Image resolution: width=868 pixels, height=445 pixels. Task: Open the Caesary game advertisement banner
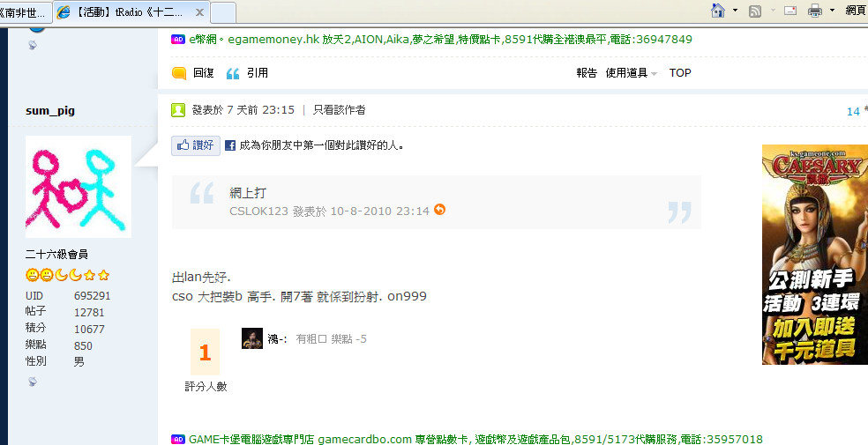815,255
